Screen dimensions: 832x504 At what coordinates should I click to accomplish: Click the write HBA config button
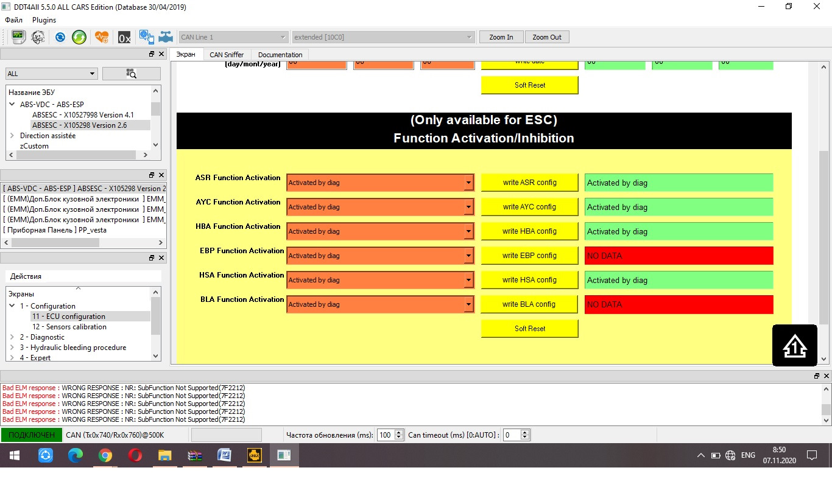pyautogui.click(x=529, y=231)
